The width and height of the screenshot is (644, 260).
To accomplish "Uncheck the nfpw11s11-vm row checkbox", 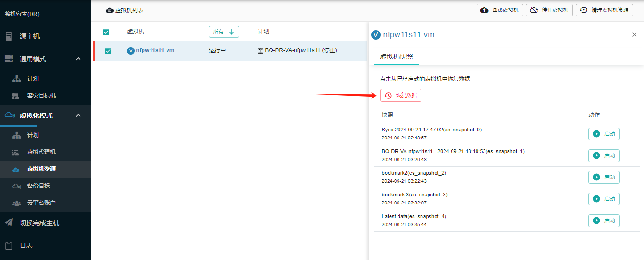I will (108, 51).
